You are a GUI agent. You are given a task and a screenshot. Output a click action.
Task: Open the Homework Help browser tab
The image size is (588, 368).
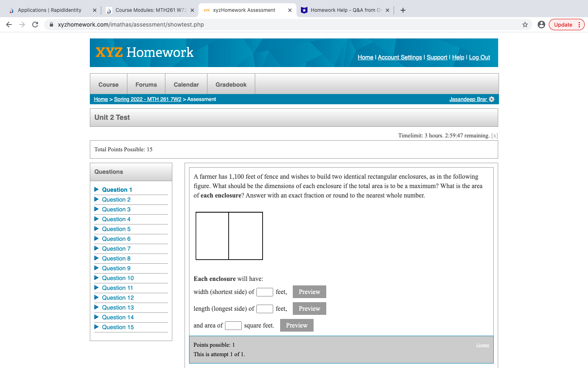pos(345,10)
